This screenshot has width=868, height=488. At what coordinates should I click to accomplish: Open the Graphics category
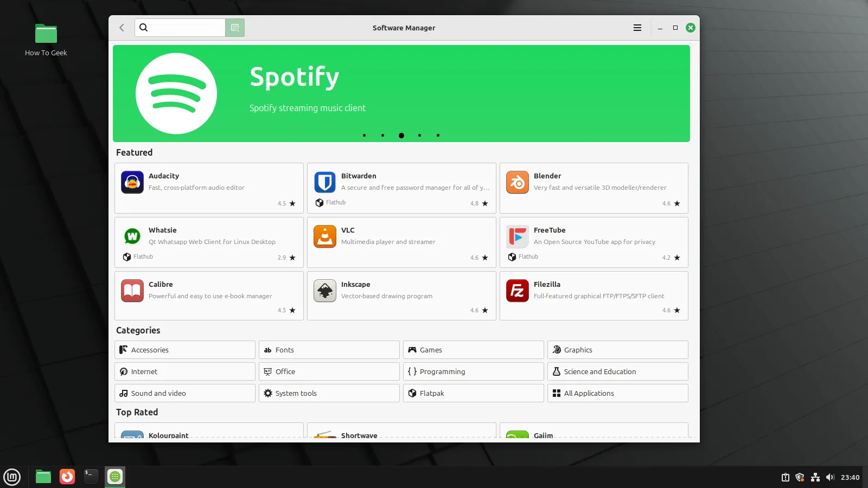coord(617,350)
